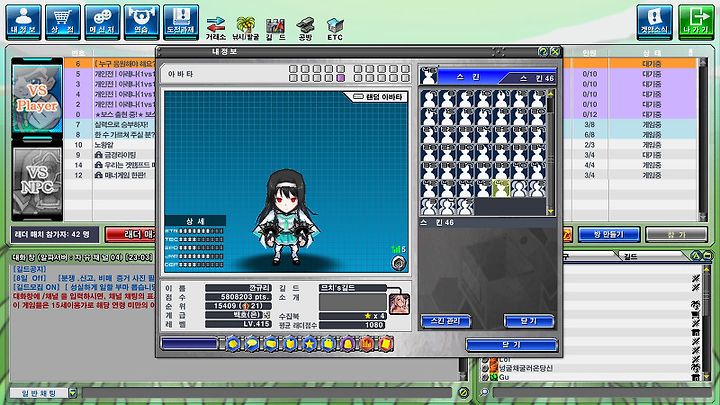The image size is (720, 405).
Task: Click the 점수 score value 5808203 pts.
Action: (238, 297)
